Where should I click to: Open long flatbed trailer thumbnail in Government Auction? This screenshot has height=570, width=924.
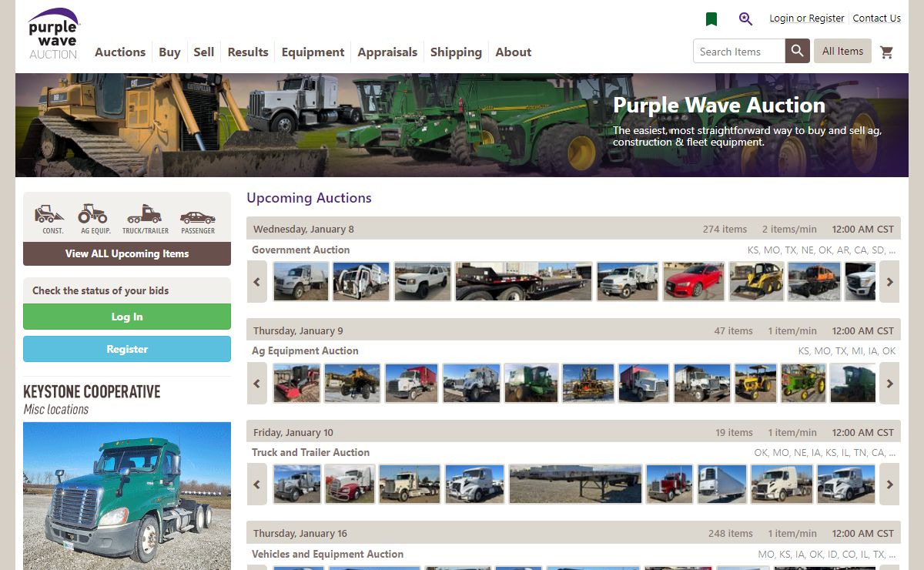[524, 282]
